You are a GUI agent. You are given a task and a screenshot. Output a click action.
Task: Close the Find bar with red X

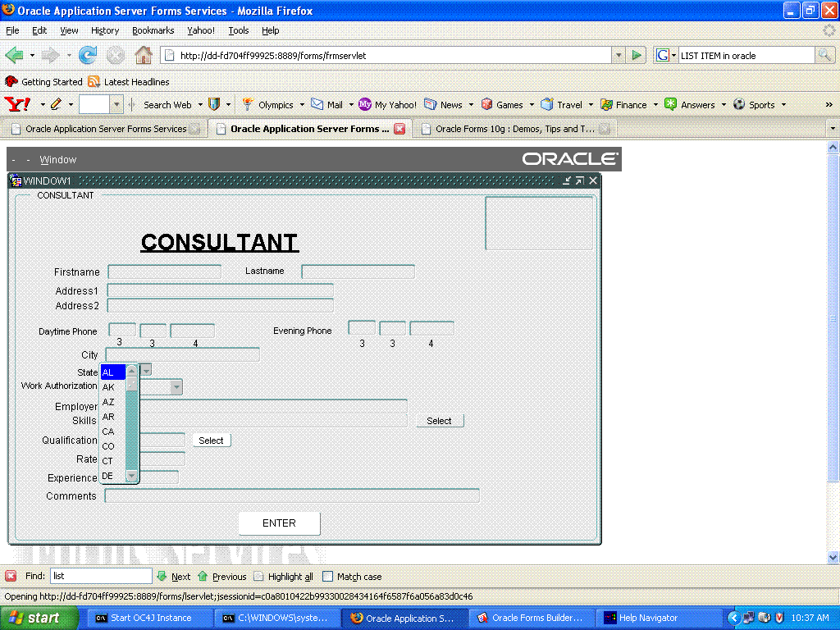pos(11,576)
